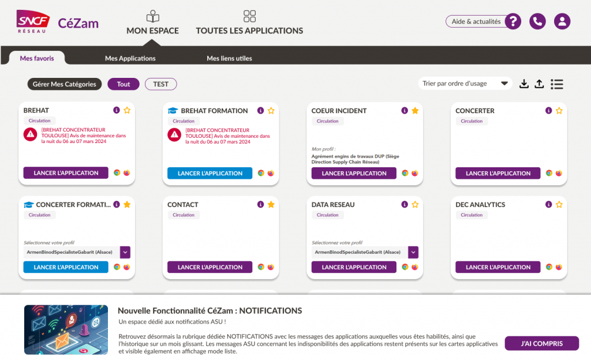Screen dimensions: 591x364
Task: Click the Notifications feature thumbnail image
Action: pyautogui.click(x=66, y=329)
